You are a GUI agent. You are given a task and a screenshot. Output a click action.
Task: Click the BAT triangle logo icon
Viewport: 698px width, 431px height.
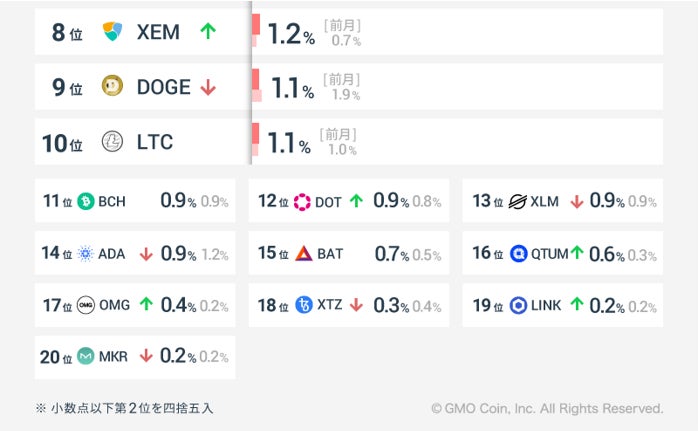pos(304,253)
